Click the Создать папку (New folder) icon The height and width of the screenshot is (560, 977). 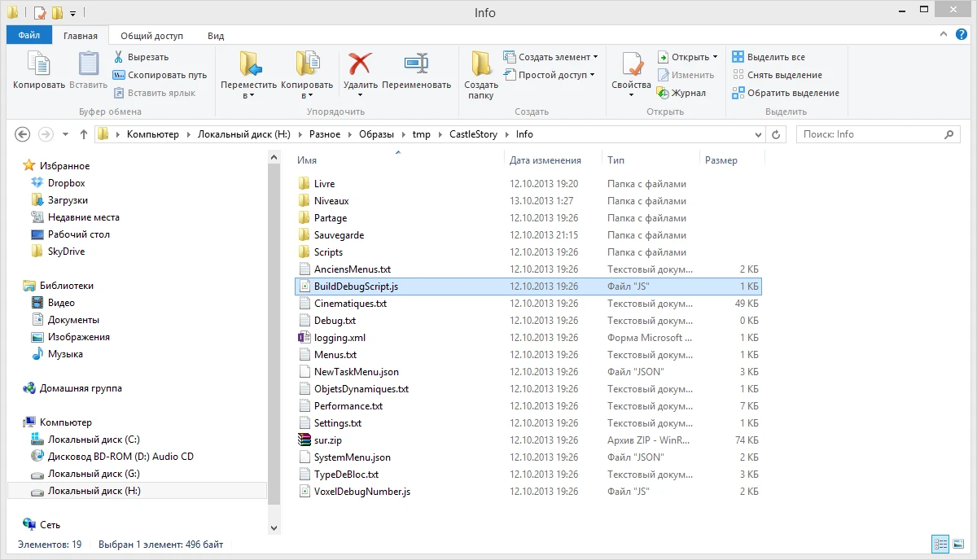(481, 65)
